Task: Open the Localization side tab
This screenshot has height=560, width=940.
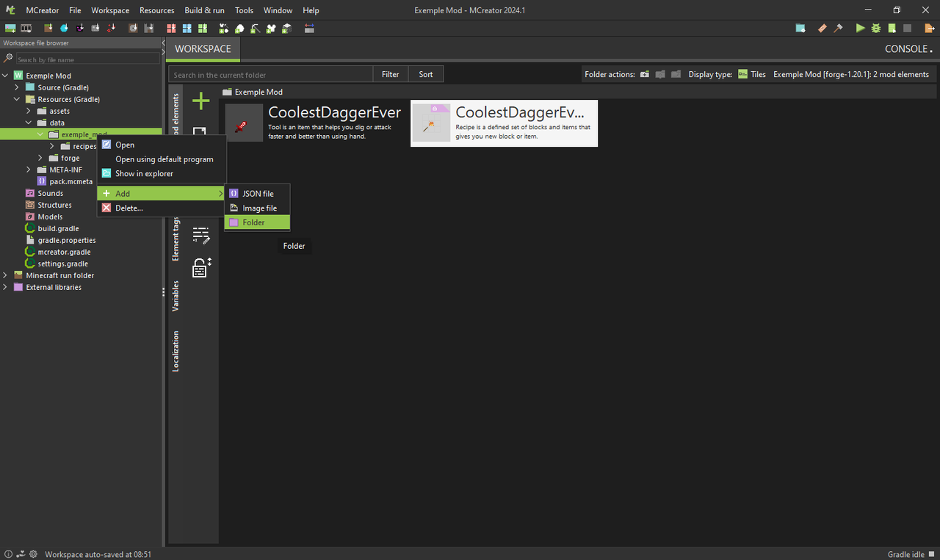Action: pyautogui.click(x=176, y=351)
